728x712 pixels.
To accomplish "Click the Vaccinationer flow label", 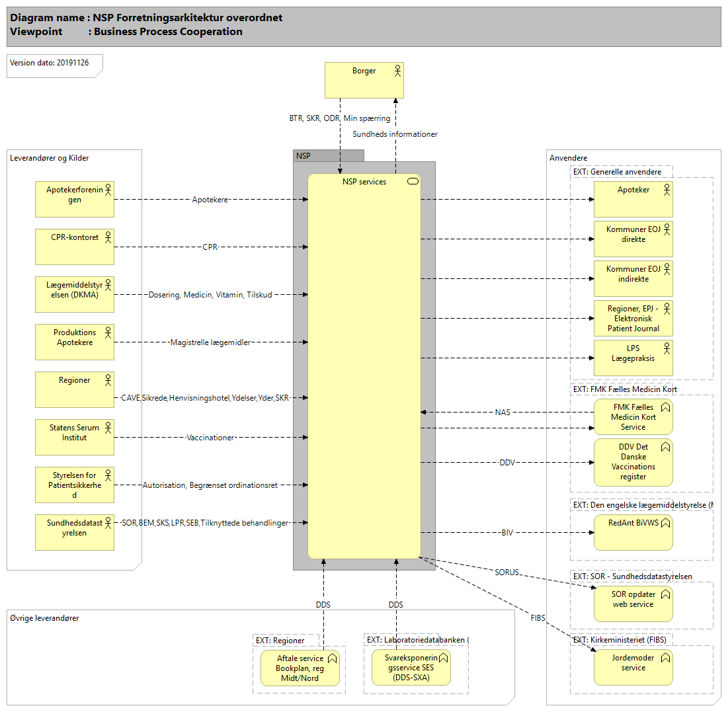I will point(210,438).
